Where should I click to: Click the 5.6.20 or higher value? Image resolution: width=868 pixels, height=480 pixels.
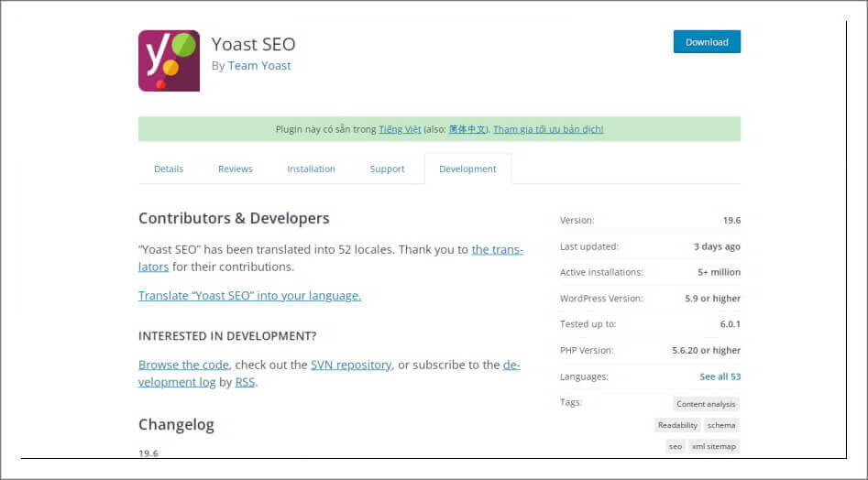pos(707,351)
